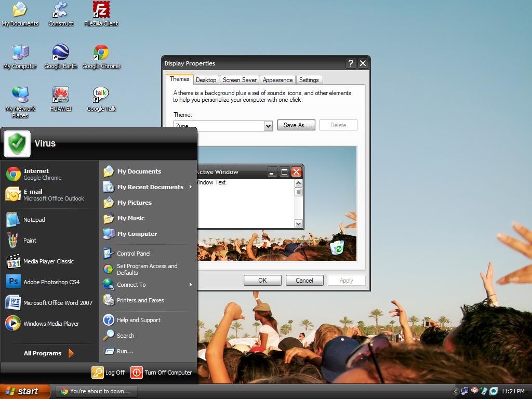The height and width of the screenshot is (399, 532).
Task: Expand the My Recent Documents submenu
Action: 150,187
